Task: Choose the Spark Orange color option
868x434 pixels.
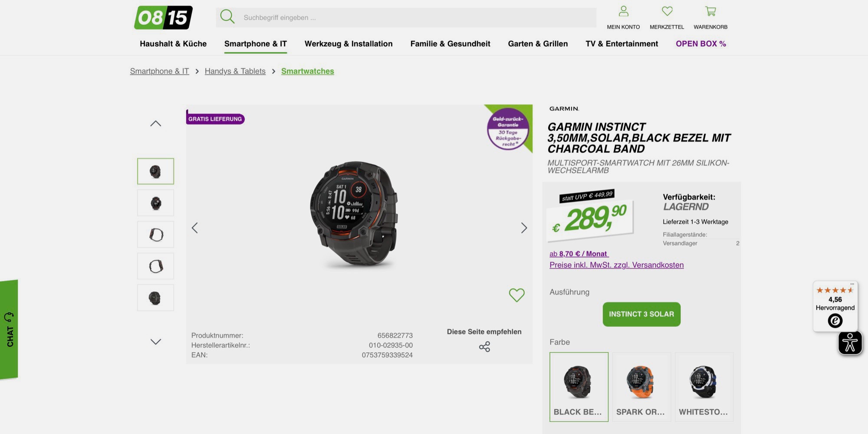Action: (x=641, y=387)
